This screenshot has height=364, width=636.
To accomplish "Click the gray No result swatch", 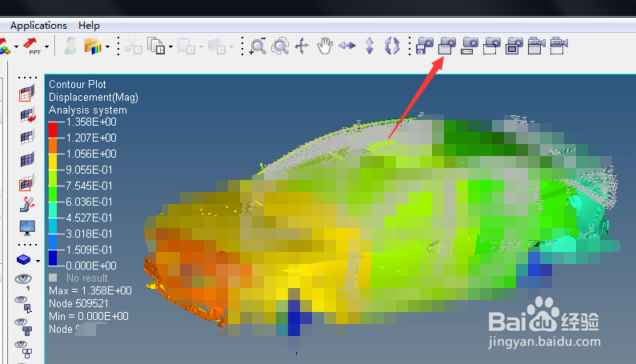I will pos(53,278).
